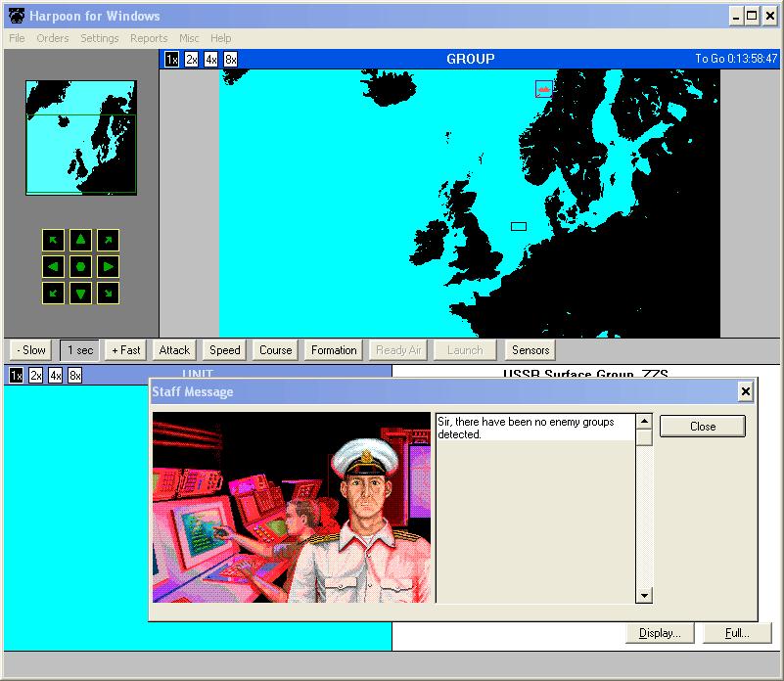The image size is (784, 681).
Task: Open the Orders menu
Action: point(53,38)
